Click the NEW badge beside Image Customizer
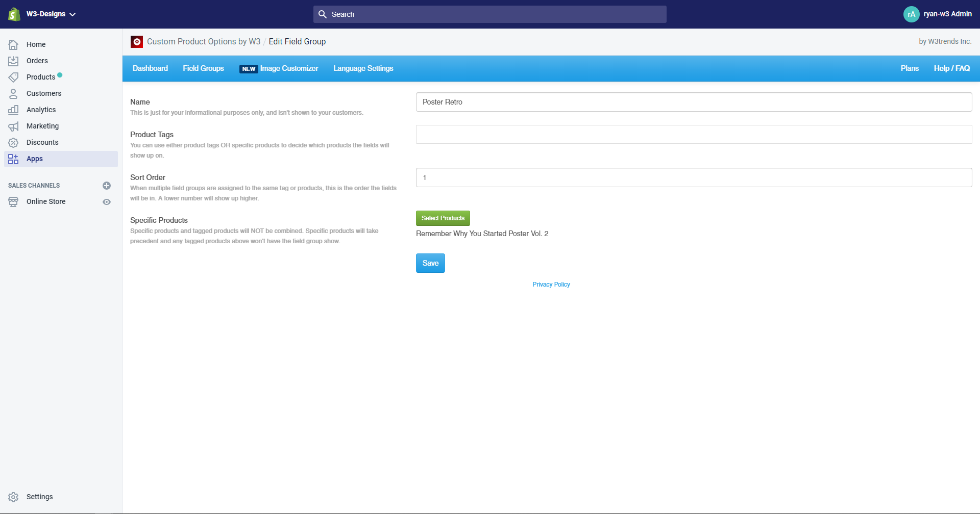Screen dimensions: 980x514 pyautogui.click(x=249, y=69)
